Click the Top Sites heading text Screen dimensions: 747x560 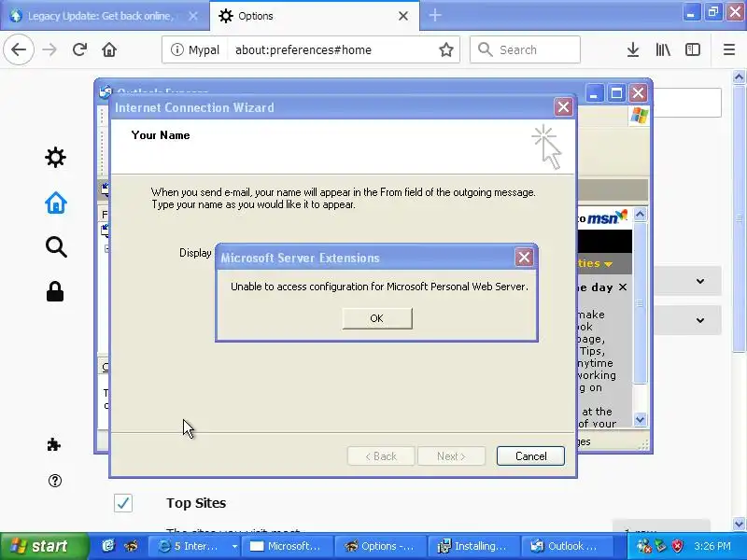pyautogui.click(x=196, y=503)
